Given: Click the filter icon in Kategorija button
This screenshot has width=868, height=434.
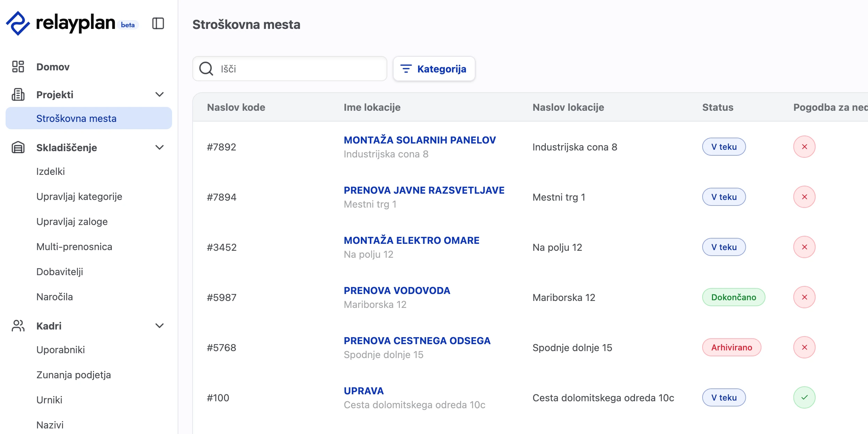Looking at the screenshot, I should pyautogui.click(x=406, y=69).
